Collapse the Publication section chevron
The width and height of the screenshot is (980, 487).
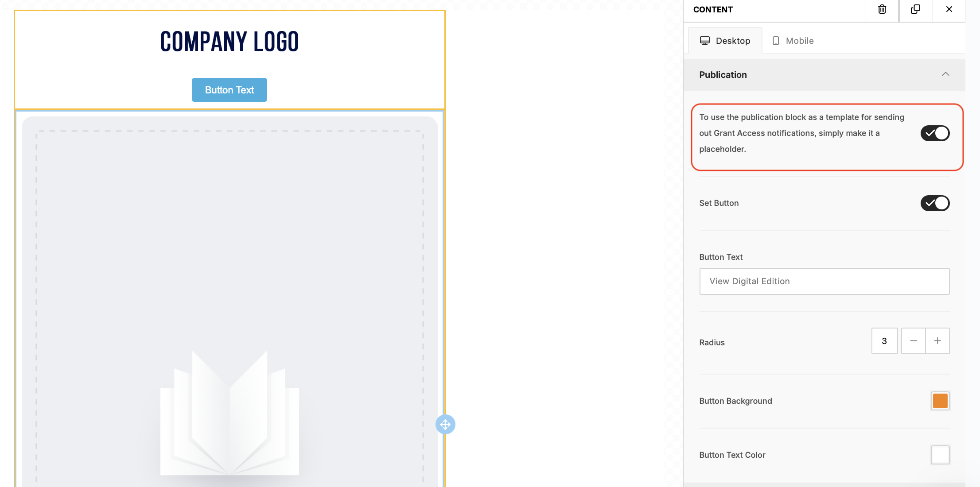pyautogui.click(x=945, y=74)
